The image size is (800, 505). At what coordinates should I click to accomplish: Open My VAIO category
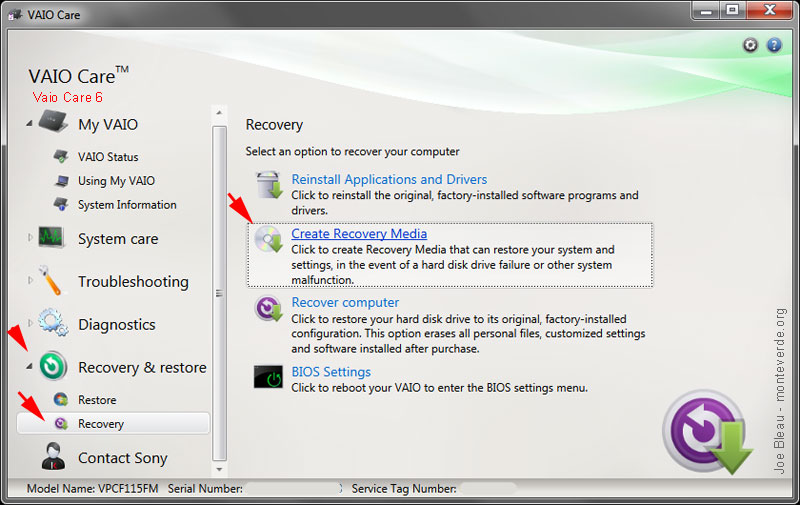[x=108, y=124]
